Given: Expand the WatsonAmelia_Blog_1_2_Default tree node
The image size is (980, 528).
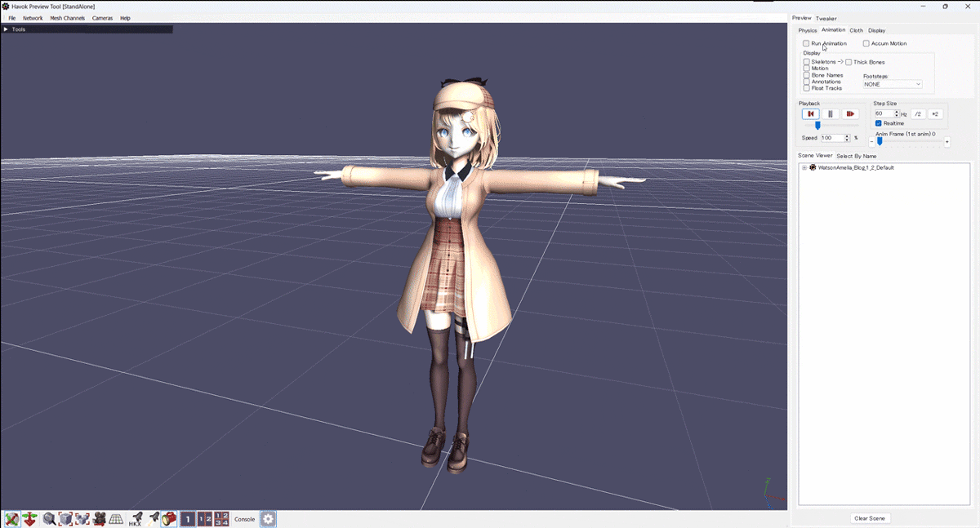Looking at the screenshot, I should [804, 167].
